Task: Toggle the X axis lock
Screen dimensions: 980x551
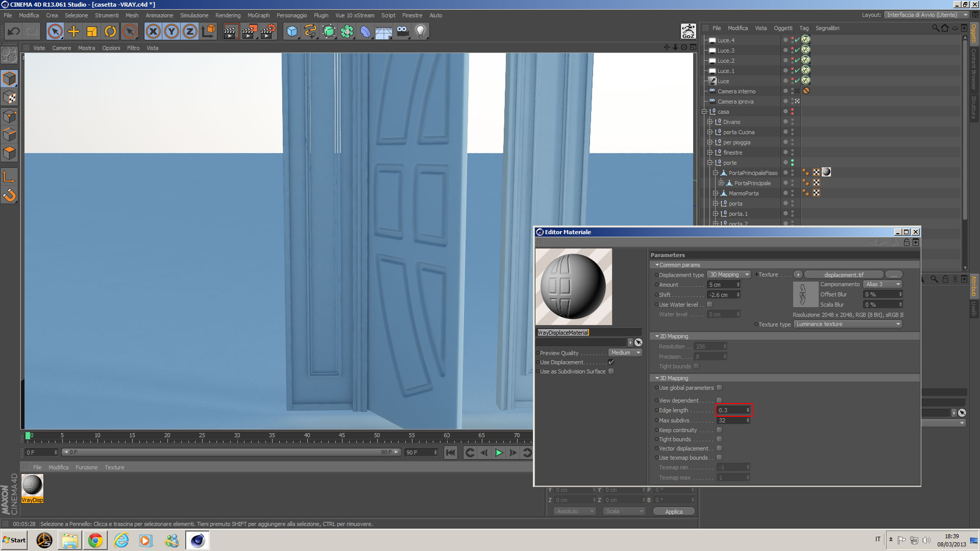Action: tap(153, 32)
